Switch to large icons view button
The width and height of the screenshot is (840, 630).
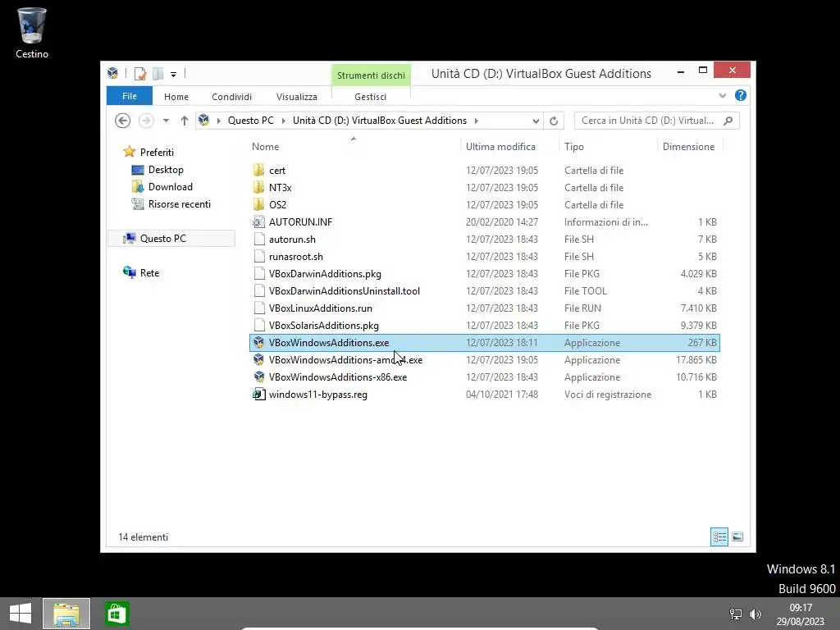click(737, 536)
